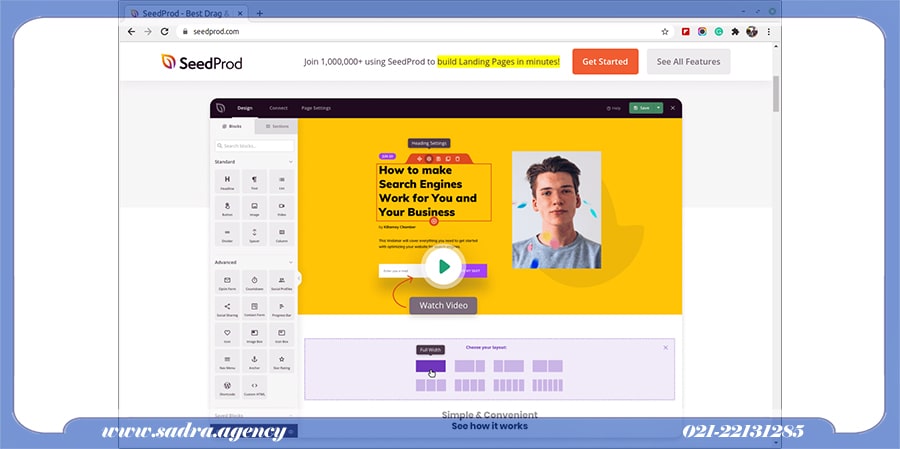Collapse the Advanced blocks section
Image resolution: width=900 pixels, height=449 pixels.
tap(291, 262)
